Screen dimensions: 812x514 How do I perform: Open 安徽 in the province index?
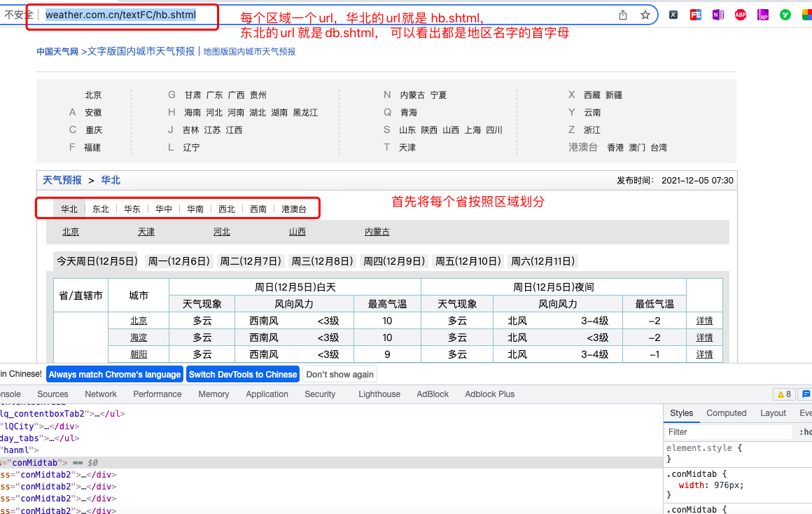coord(94,113)
